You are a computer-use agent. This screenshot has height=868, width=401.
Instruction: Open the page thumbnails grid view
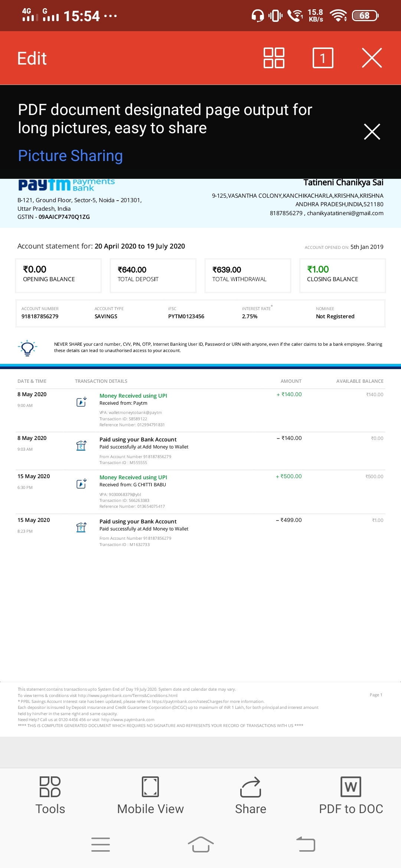click(x=274, y=58)
